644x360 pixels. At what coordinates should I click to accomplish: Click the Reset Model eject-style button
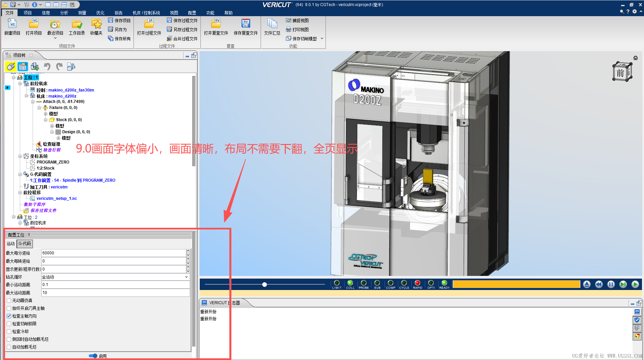click(587, 284)
